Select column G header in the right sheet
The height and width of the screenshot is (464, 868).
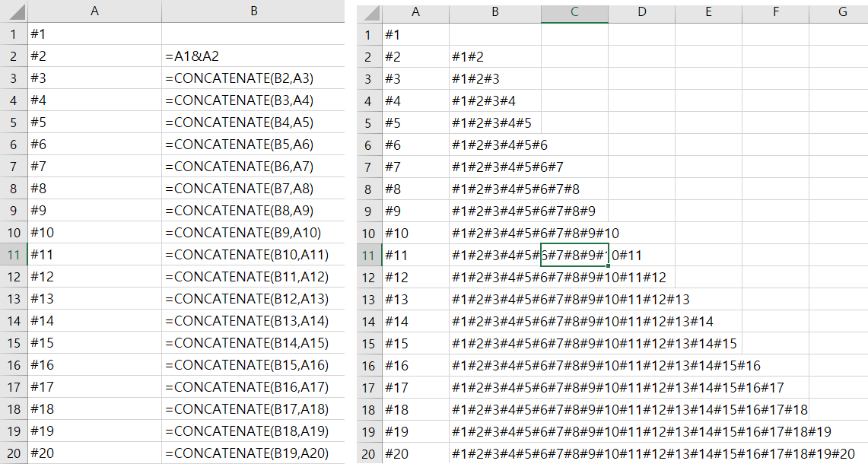pos(842,11)
